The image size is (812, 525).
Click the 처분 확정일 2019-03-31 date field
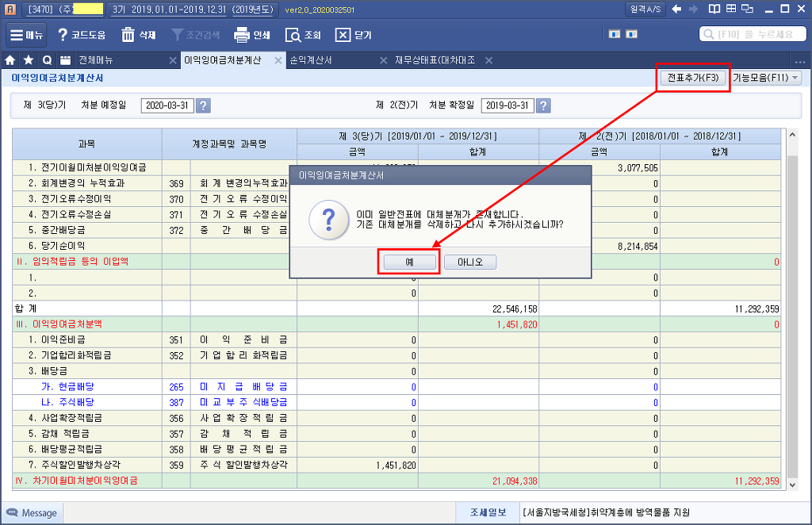click(x=507, y=106)
